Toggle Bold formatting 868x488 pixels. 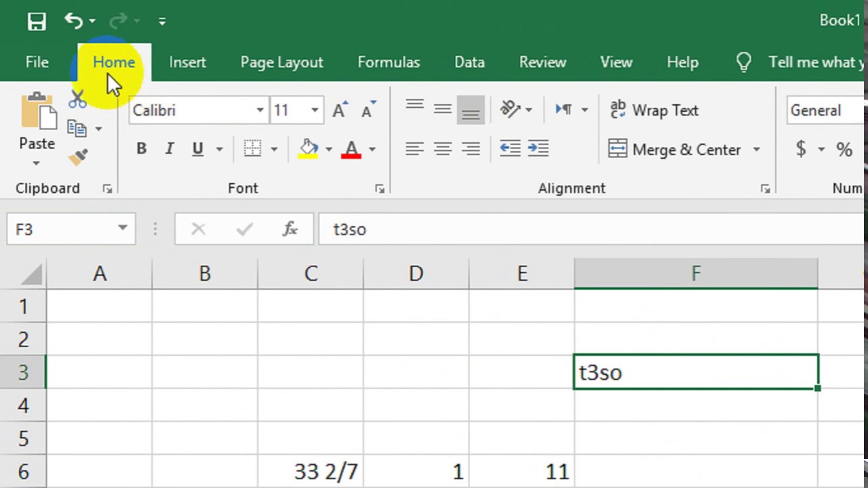141,149
